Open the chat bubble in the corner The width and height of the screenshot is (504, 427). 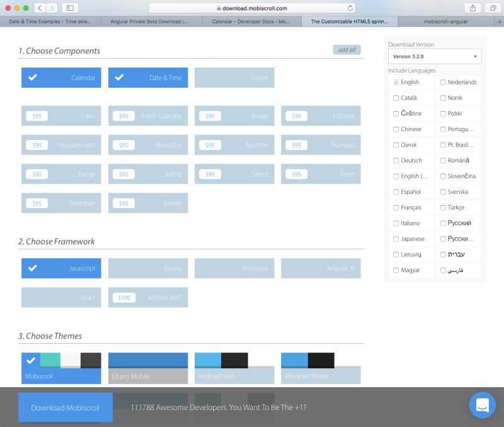point(482,405)
